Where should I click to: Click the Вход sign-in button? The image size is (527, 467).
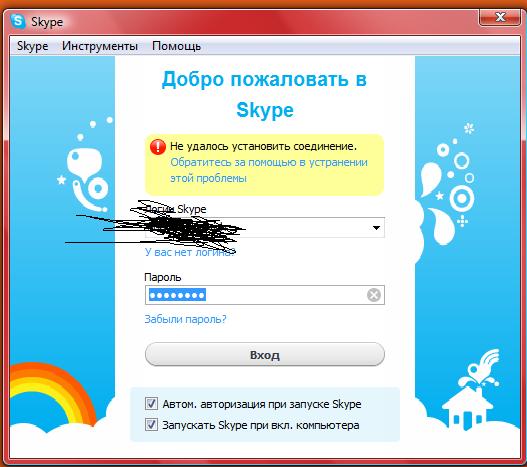(265, 354)
